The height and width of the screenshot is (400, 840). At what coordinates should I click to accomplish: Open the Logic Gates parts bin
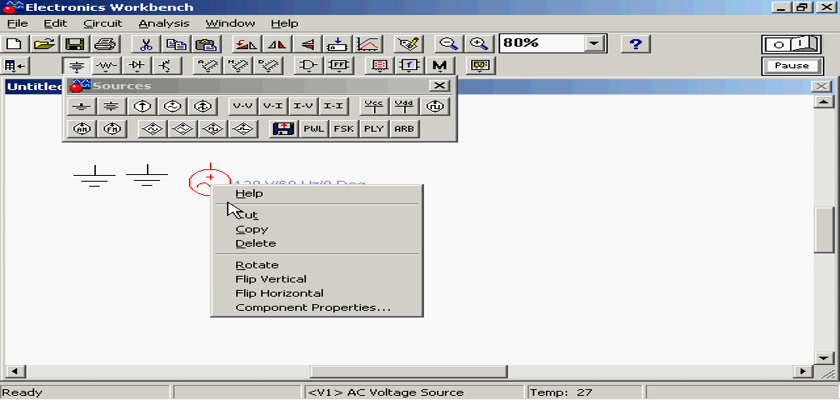click(308, 66)
